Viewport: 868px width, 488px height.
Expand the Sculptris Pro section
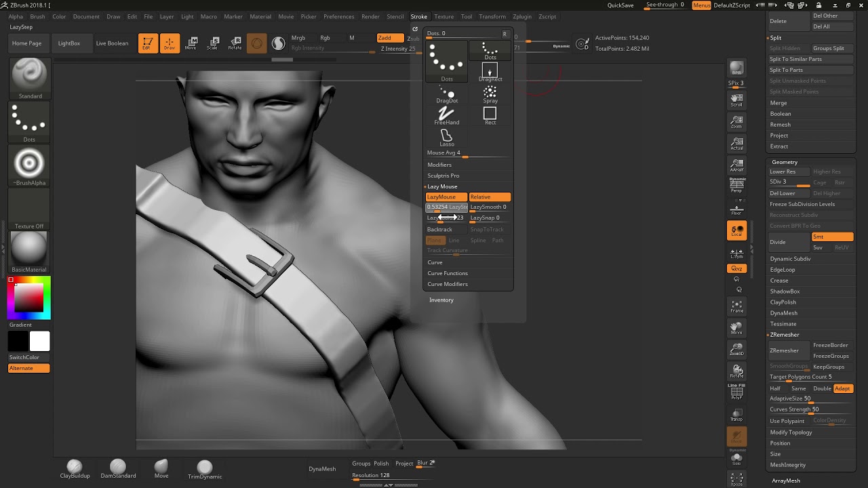(x=443, y=176)
